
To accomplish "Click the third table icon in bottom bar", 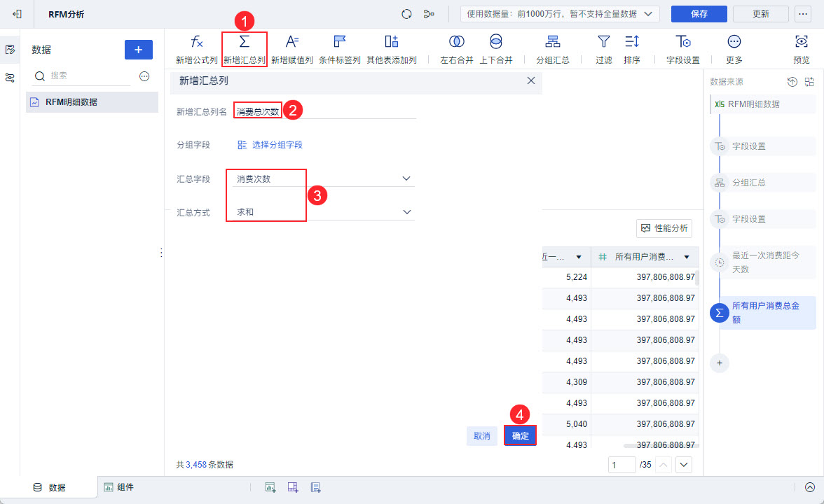I will [x=315, y=487].
